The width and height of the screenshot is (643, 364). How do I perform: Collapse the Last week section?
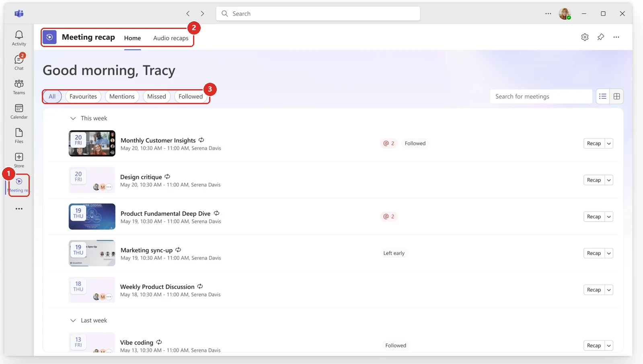click(73, 320)
